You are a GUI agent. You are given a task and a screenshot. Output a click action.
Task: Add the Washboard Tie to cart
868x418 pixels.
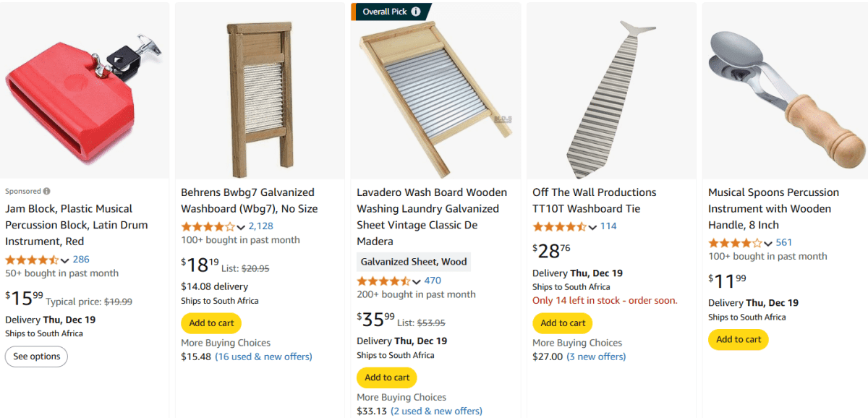(562, 323)
